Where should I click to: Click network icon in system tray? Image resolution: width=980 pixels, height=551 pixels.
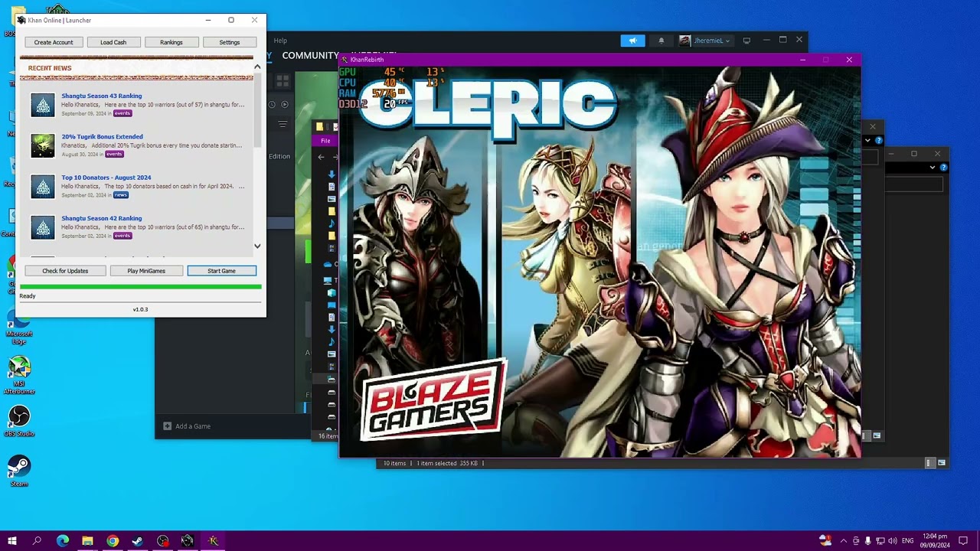click(880, 541)
